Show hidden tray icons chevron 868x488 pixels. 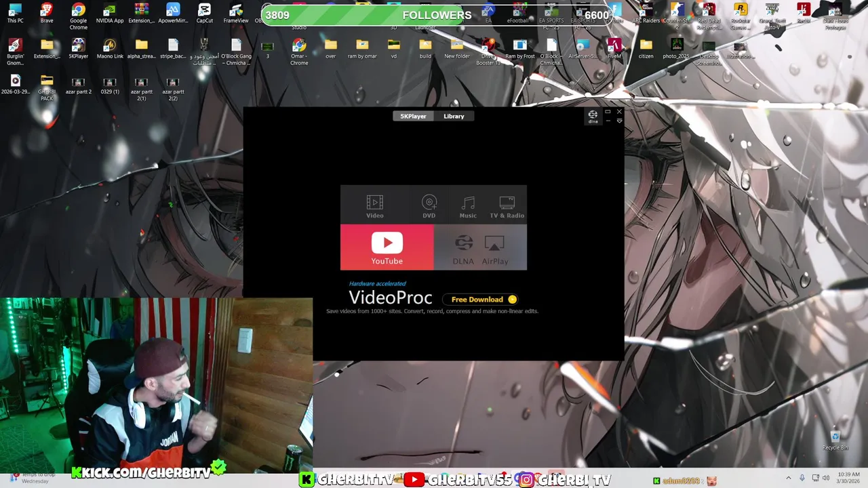(x=788, y=478)
